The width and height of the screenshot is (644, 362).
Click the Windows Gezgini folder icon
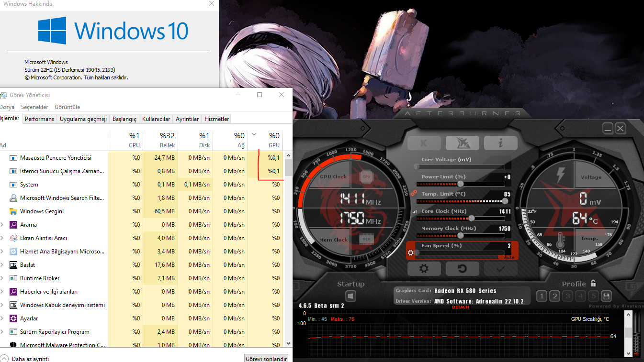coord(13,211)
